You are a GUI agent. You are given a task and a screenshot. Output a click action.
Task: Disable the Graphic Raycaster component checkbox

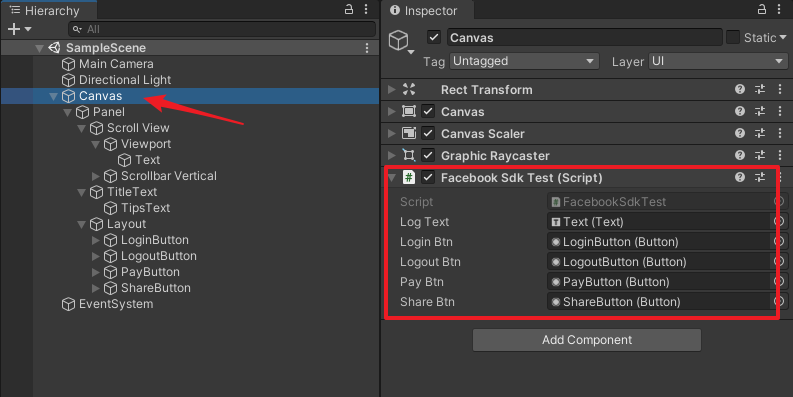click(x=428, y=155)
